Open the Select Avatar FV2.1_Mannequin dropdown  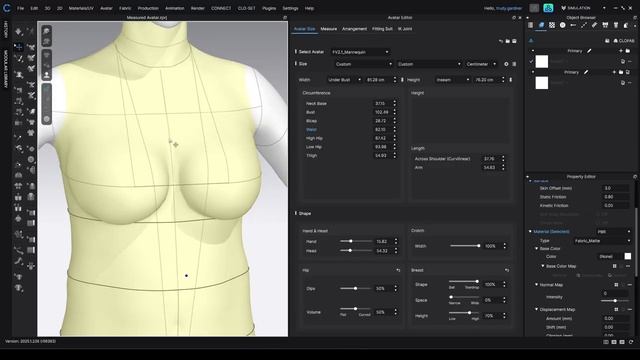(x=360, y=52)
